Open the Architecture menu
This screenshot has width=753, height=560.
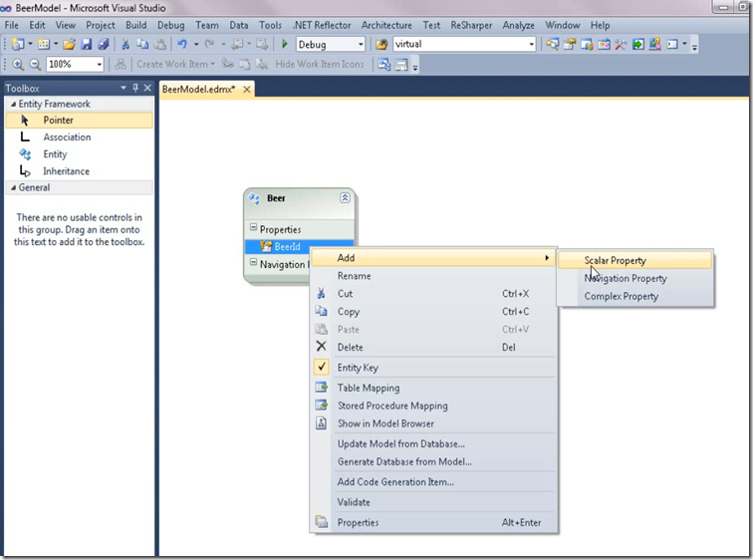click(x=386, y=25)
